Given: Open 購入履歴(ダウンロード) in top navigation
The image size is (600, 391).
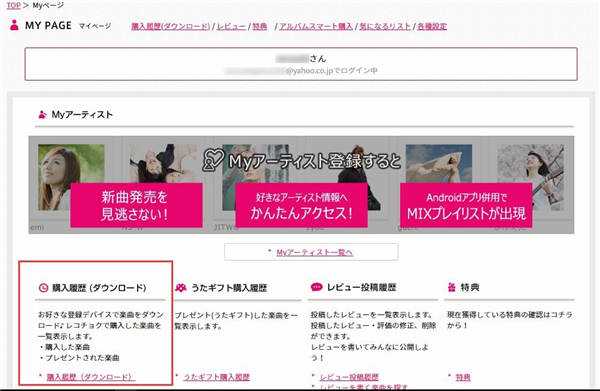Looking at the screenshot, I should [171, 26].
